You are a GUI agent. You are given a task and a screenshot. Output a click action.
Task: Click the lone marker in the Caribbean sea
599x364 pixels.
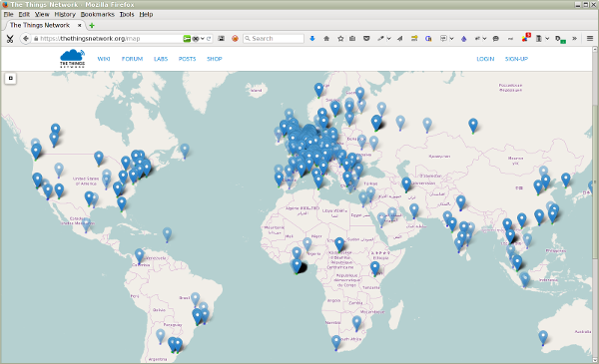[x=167, y=234]
